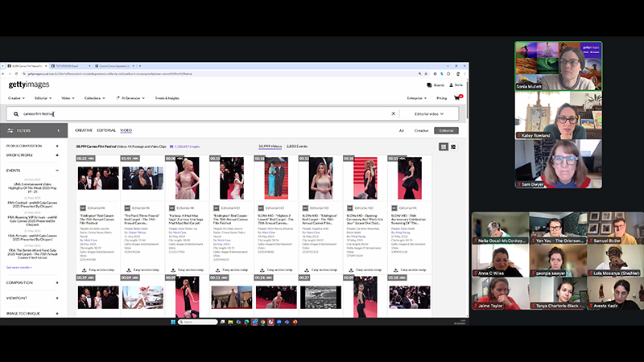This screenshot has height=362, width=644.
Task: Open the Collections navigation menu
Action: click(x=94, y=97)
